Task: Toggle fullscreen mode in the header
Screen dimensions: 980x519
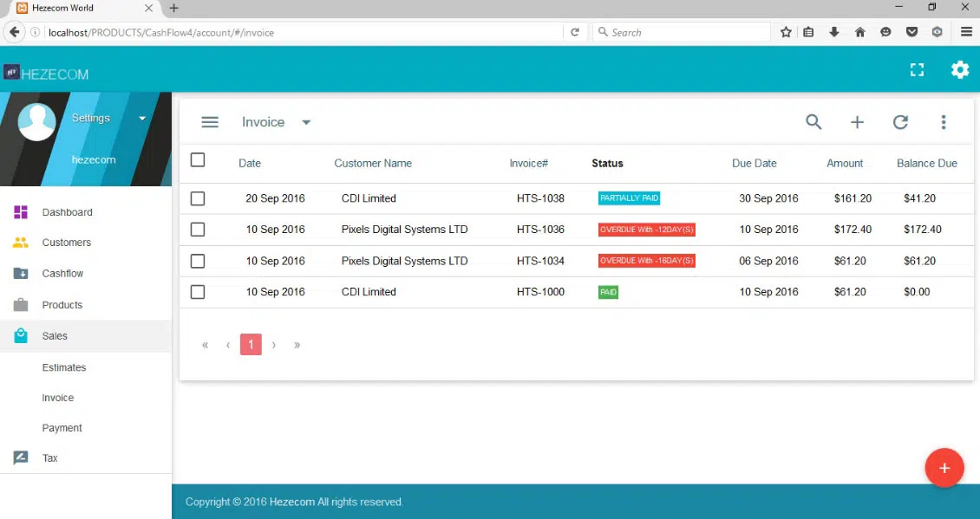Action: click(917, 70)
